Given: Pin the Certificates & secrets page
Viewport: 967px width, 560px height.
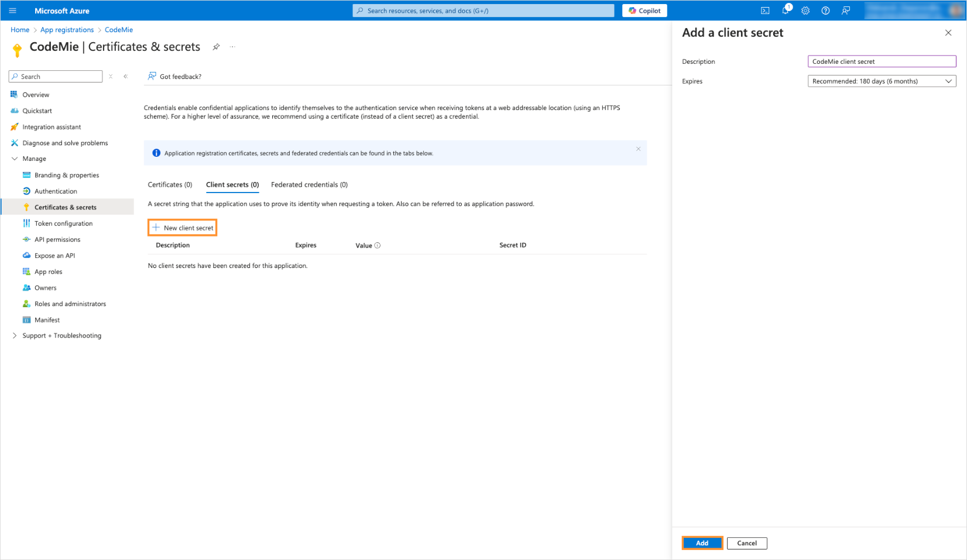Looking at the screenshot, I should coord(216,47).
